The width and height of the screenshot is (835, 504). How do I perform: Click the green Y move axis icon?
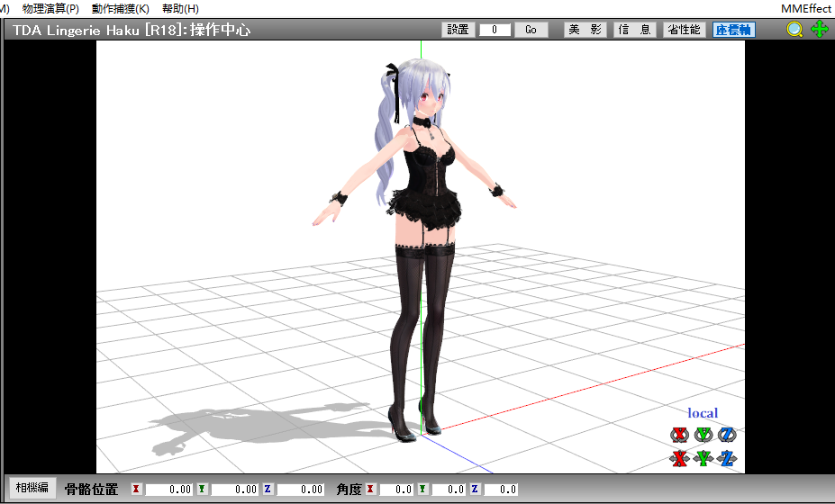(x=703, y=459)
